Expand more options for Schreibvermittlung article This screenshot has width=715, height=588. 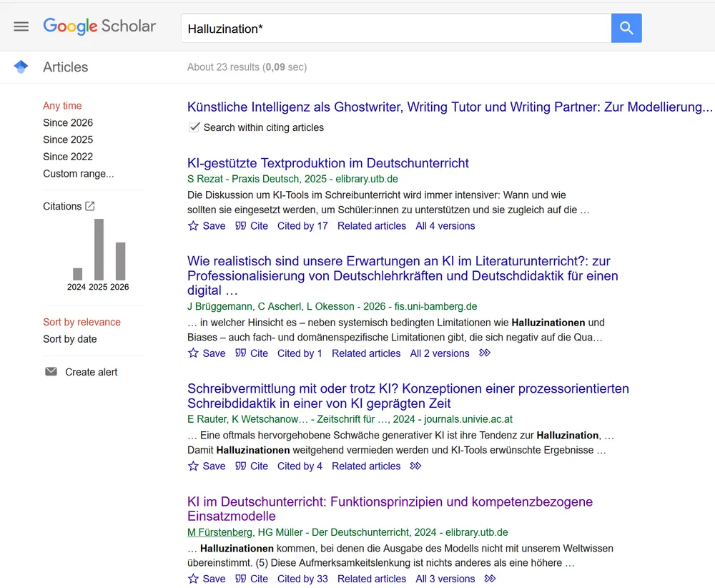point(415,466)
